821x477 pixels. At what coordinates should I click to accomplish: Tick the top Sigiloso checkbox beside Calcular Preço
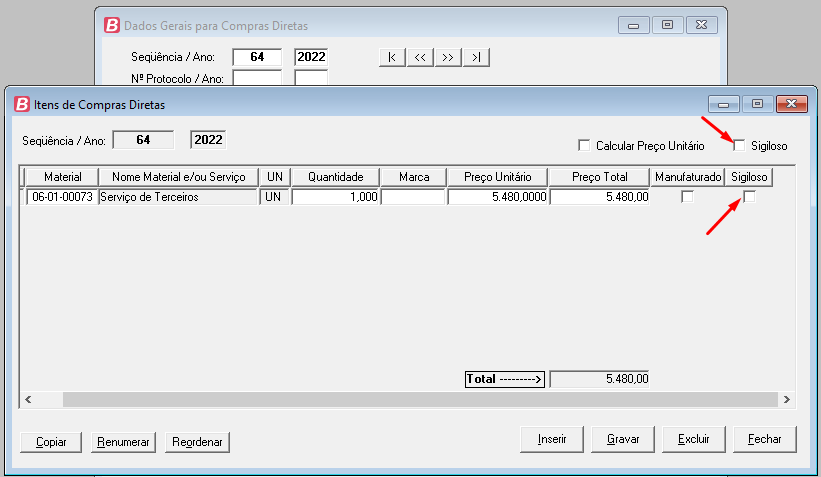(x=739, y=145)
